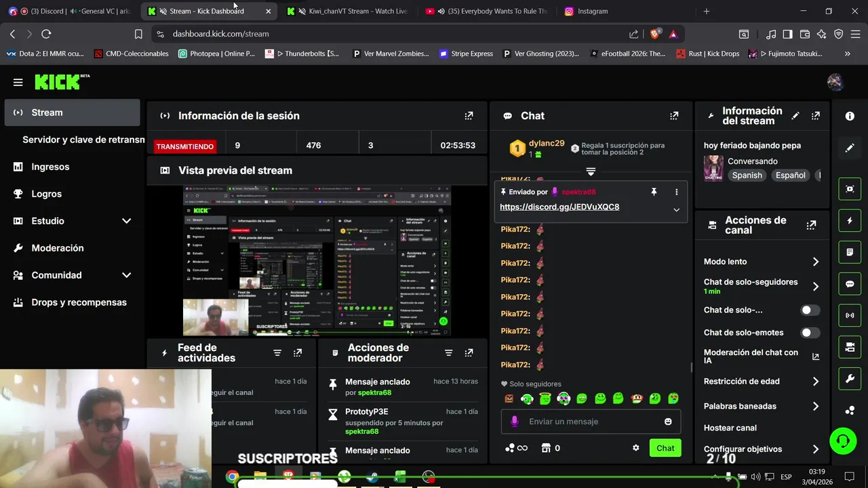Toggle the document moderator actions icon in the sidebar
This screenshot has height=488, width=868.
[850, 252]
